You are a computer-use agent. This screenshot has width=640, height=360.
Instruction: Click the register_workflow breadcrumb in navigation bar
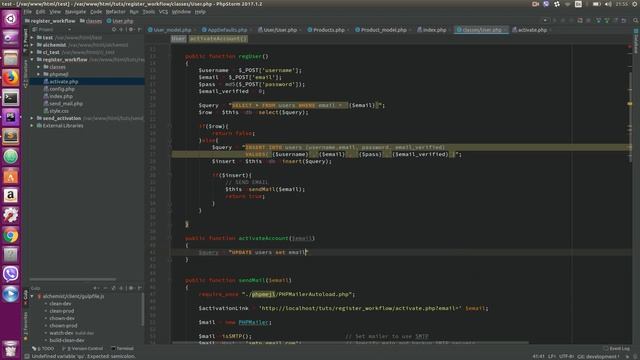[50, 21]
